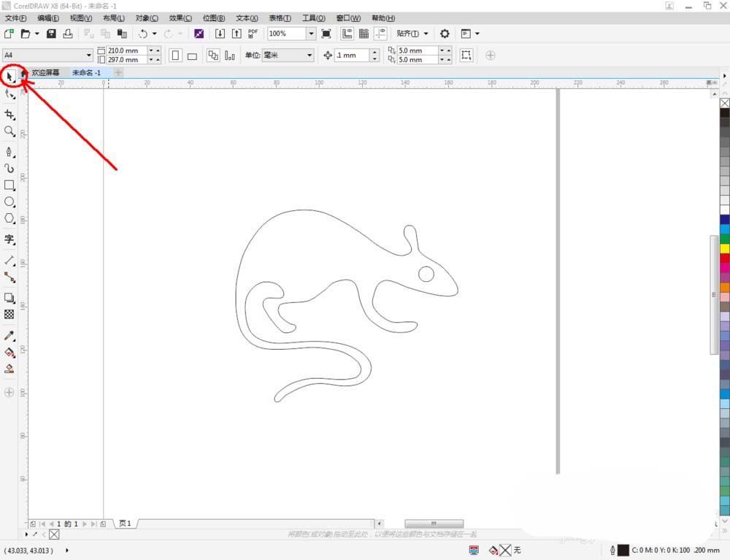This screenshot has width=730, height=560.
Task: Open the 编辑(E) menu
Action: tap(48, 18)
